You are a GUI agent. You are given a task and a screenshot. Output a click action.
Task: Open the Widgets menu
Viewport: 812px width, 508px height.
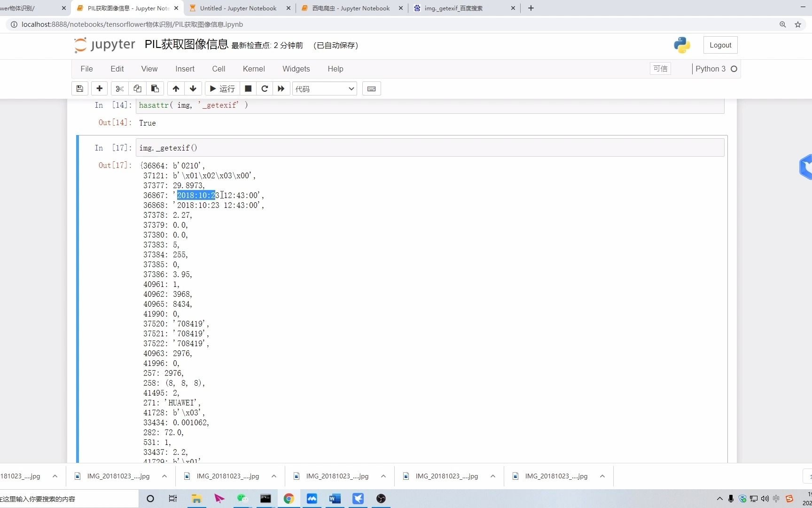296,69
